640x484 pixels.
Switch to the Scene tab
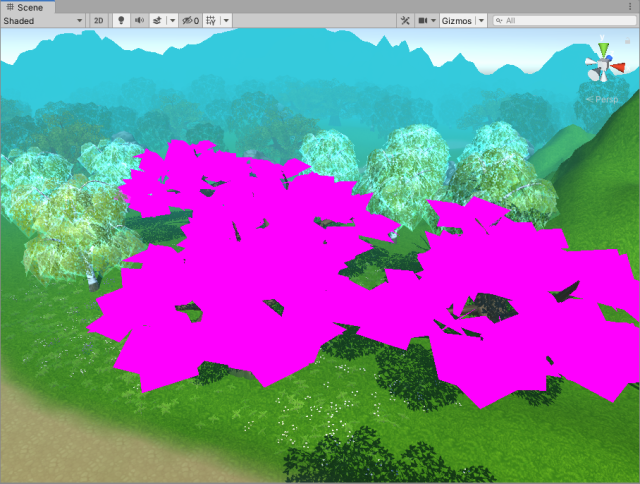point(28,6)
